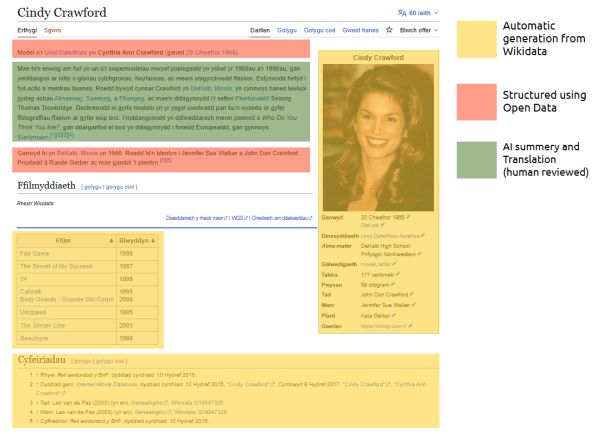
Task: Click the language translation icon
Action: [402, 12]
